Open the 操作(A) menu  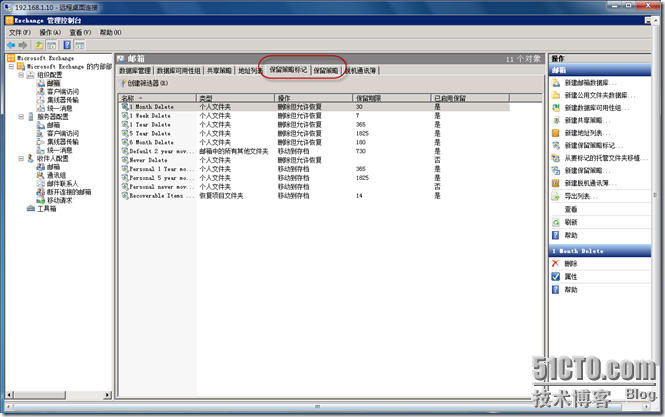point(50,32)
